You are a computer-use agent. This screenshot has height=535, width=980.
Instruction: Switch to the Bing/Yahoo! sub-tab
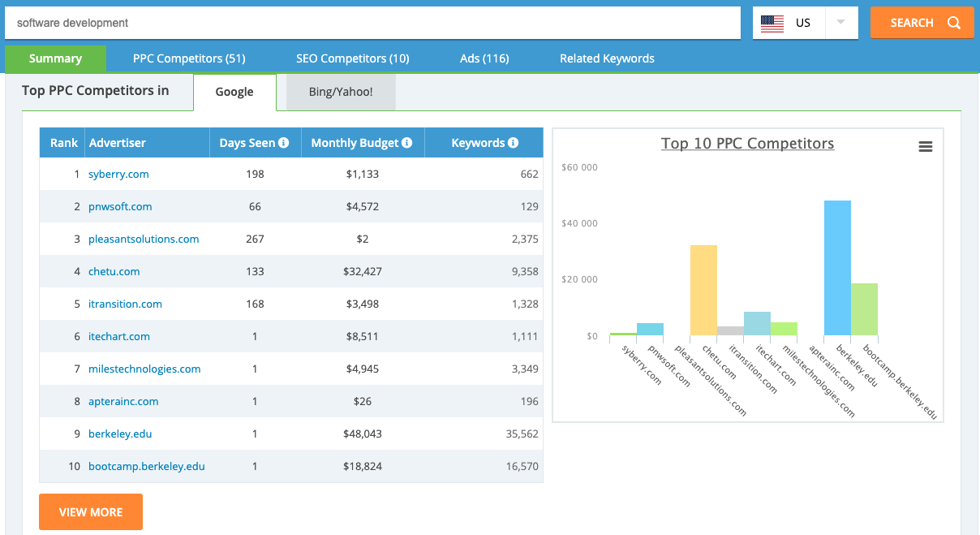tap(341, 92)
